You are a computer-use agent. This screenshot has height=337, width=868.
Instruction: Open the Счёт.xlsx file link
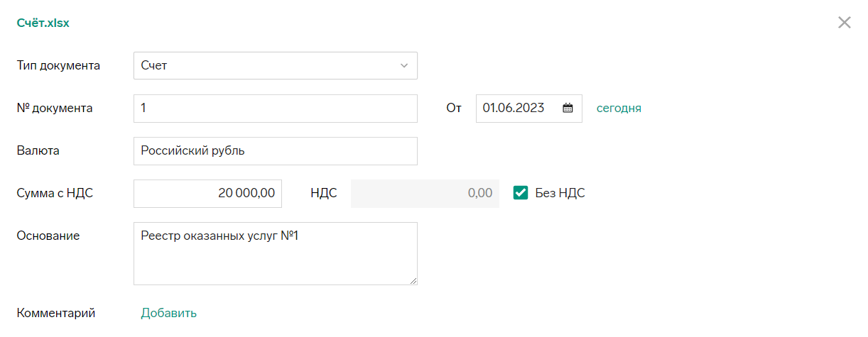43,23
